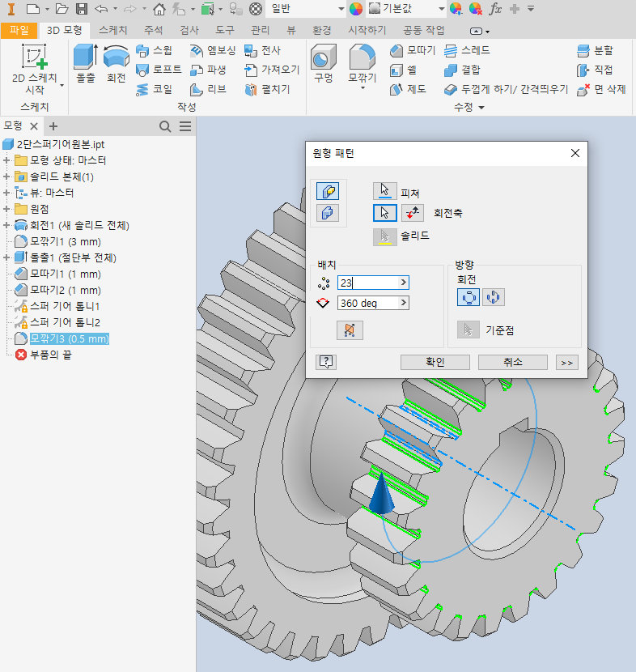
Task: Select the 전사 decal tool
Action: pyautogui.click(x=262, y=50)
